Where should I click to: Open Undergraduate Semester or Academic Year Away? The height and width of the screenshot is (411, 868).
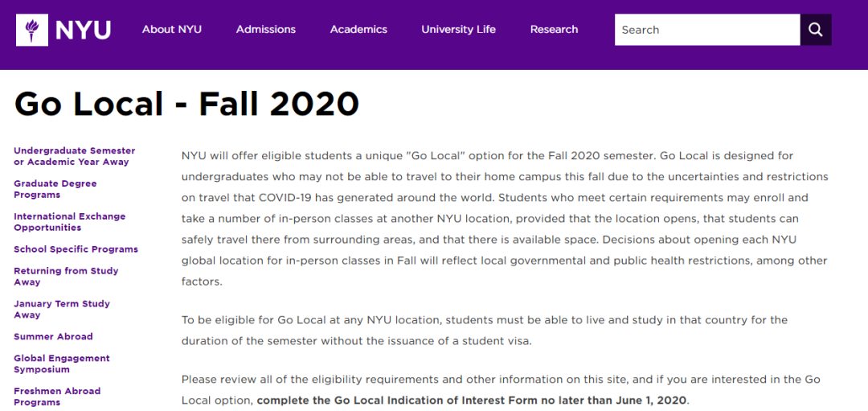[x=75, y=156]
